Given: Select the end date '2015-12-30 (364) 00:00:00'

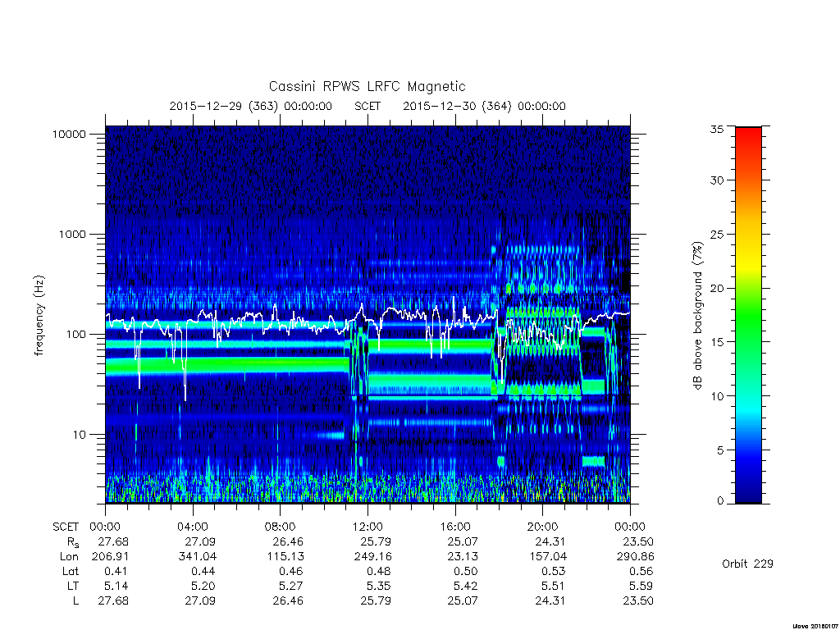Looking at the screenshot, I should pos(484,106).
